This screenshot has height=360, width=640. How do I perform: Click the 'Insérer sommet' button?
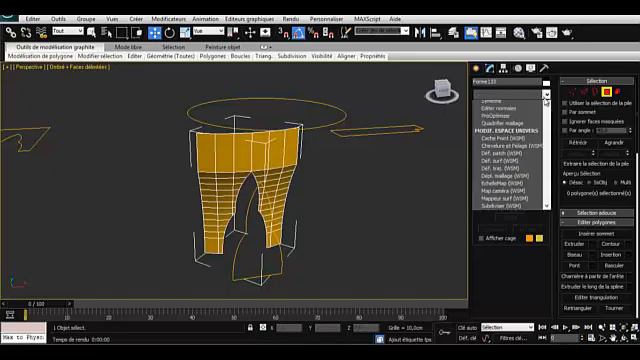(596, 234)
